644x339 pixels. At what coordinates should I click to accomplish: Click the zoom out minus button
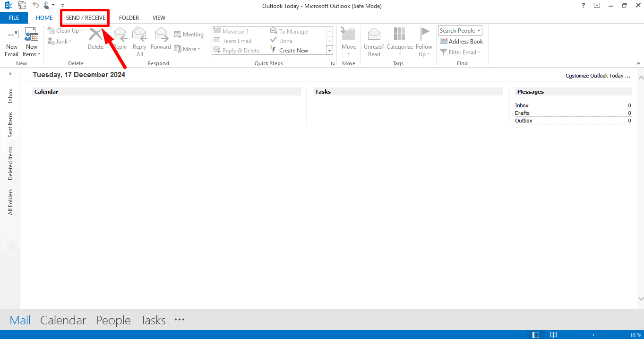pyautogui.click(x=567, y=335)
